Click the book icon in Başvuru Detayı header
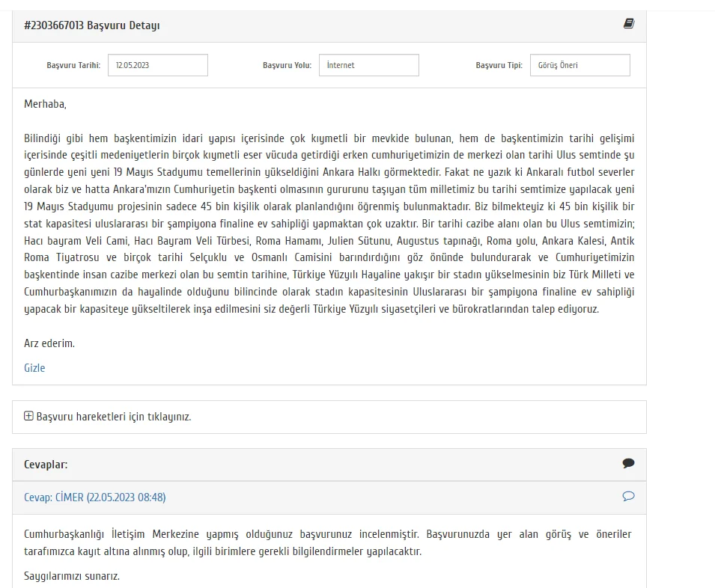Viewport: 715px width, 588px height. (629, 24)
